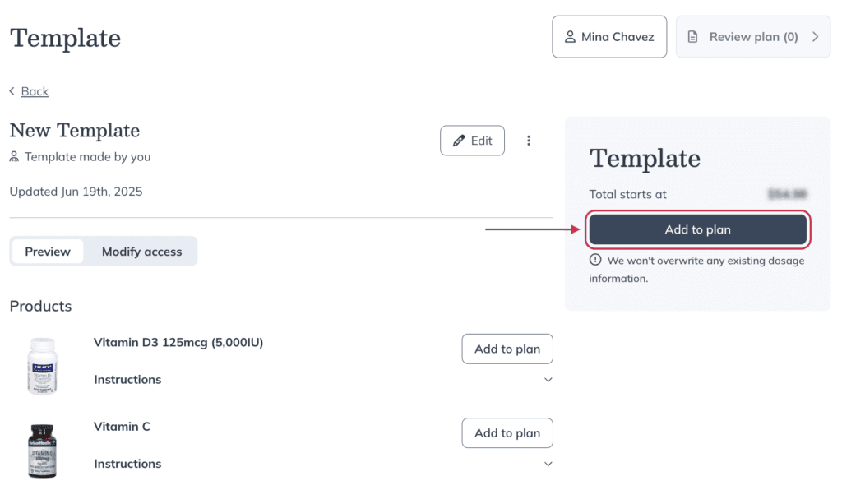This screenshot has width=842, height=504.
Task: Click the right chevron on Review plan
Action: (815, 36)
